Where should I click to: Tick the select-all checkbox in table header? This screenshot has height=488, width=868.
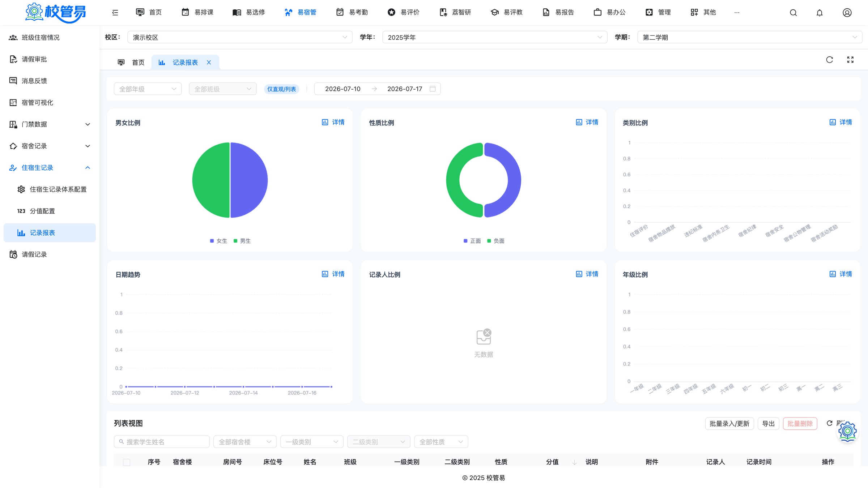coord(127,462)
